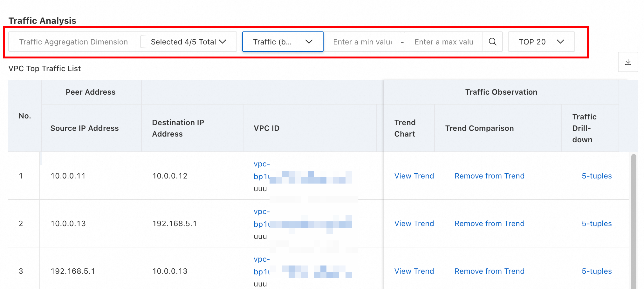Click the min value input field
The height and width of the screenshot is (289, 644).
coord(362,42)
